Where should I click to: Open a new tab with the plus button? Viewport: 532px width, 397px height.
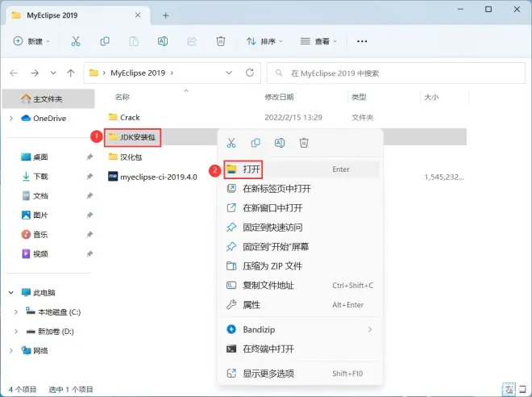click(x=165, y=15)
